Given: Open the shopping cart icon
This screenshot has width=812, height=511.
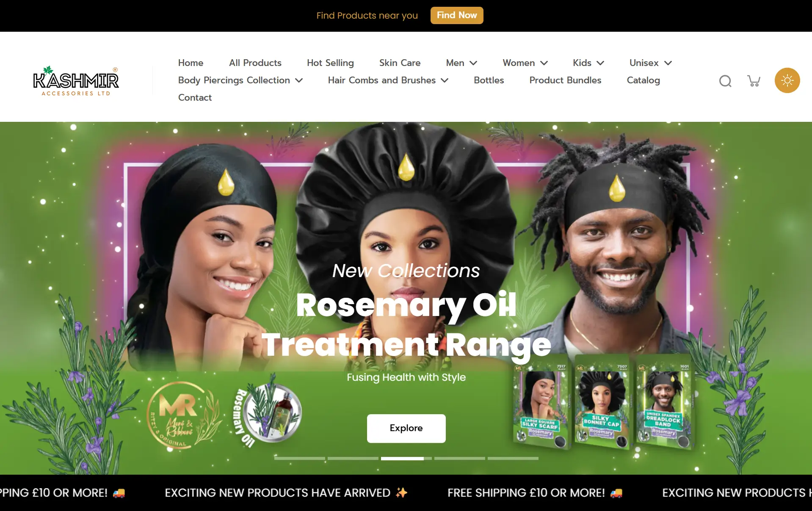Looking at the screenshot, I should pos(754,80).
